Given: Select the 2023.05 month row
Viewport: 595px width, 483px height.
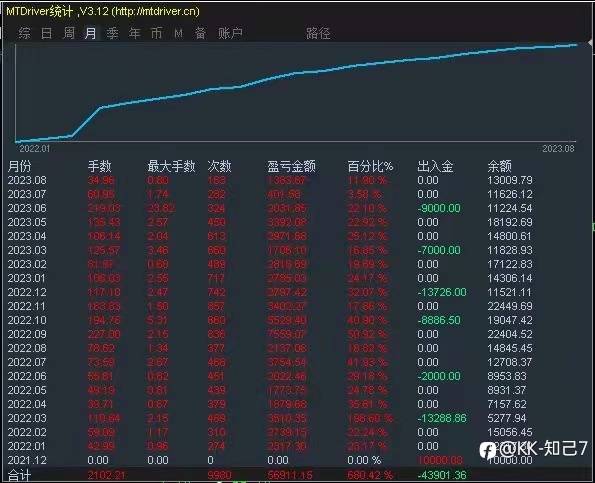Looking at the screenshot, I should coord(270,222).
